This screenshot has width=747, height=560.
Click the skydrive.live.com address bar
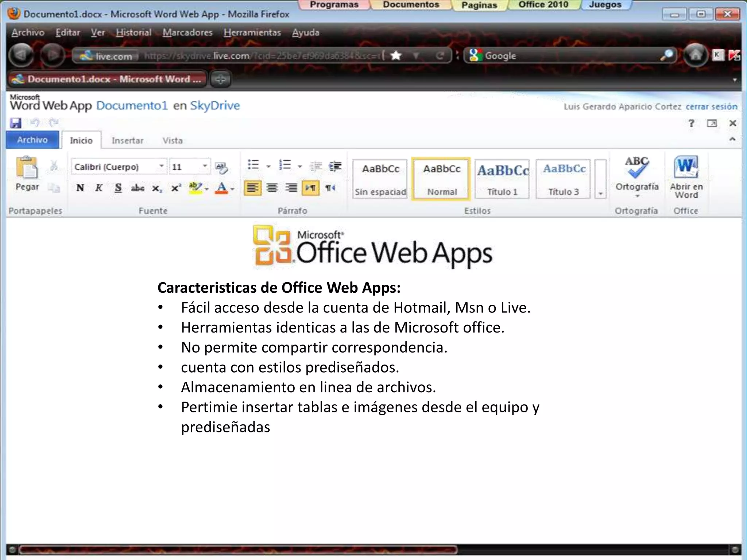click(x=263, y=56)
